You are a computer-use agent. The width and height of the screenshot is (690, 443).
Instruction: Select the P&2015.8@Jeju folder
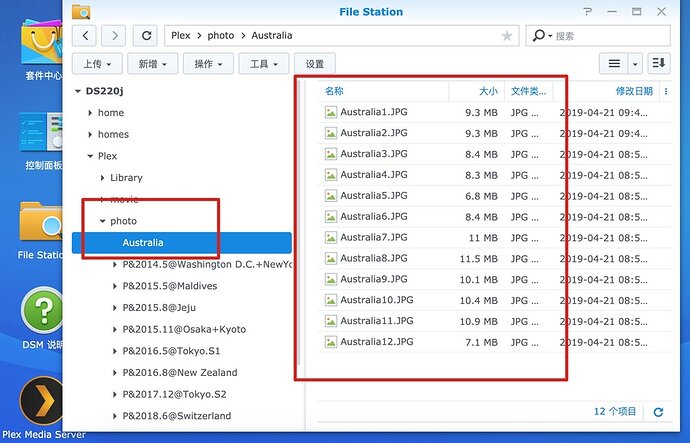pos(159,308)
